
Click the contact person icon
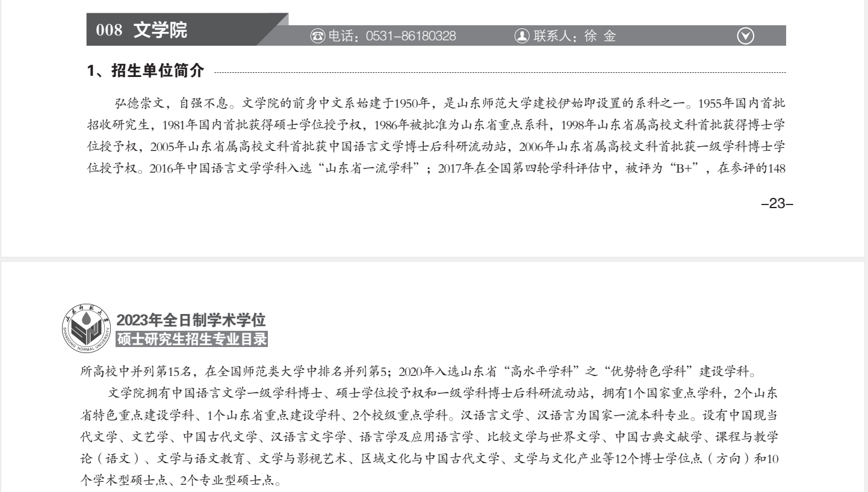521,36
